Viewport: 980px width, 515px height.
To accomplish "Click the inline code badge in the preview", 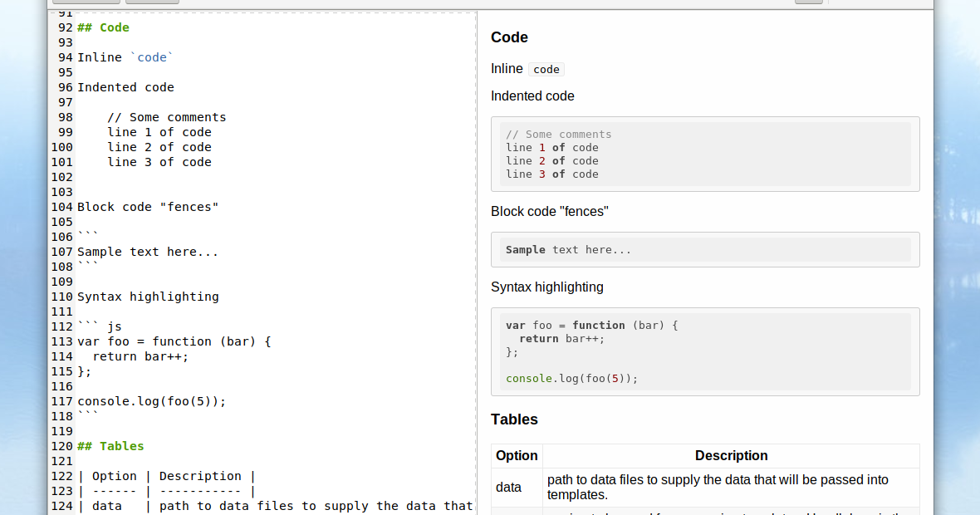I will [x=546, y=69].
